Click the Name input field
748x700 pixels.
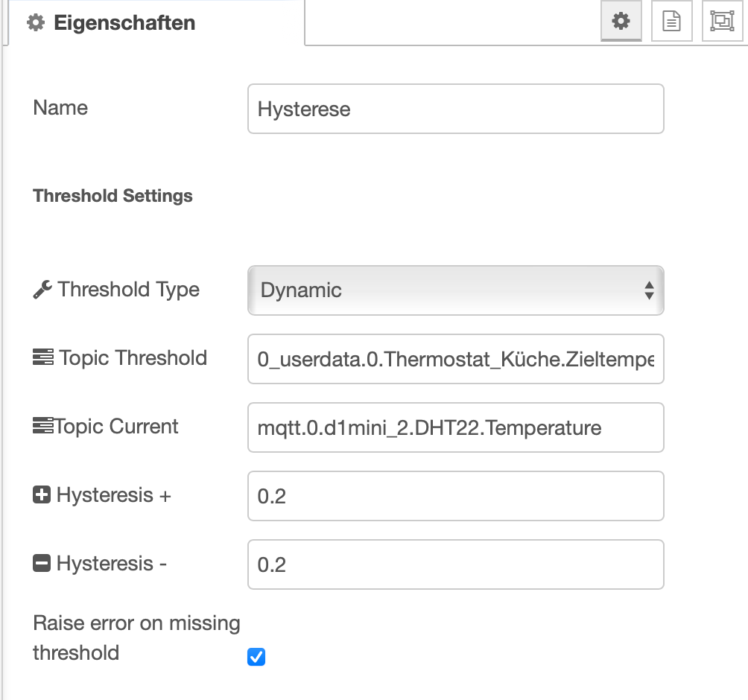[455, 109]
